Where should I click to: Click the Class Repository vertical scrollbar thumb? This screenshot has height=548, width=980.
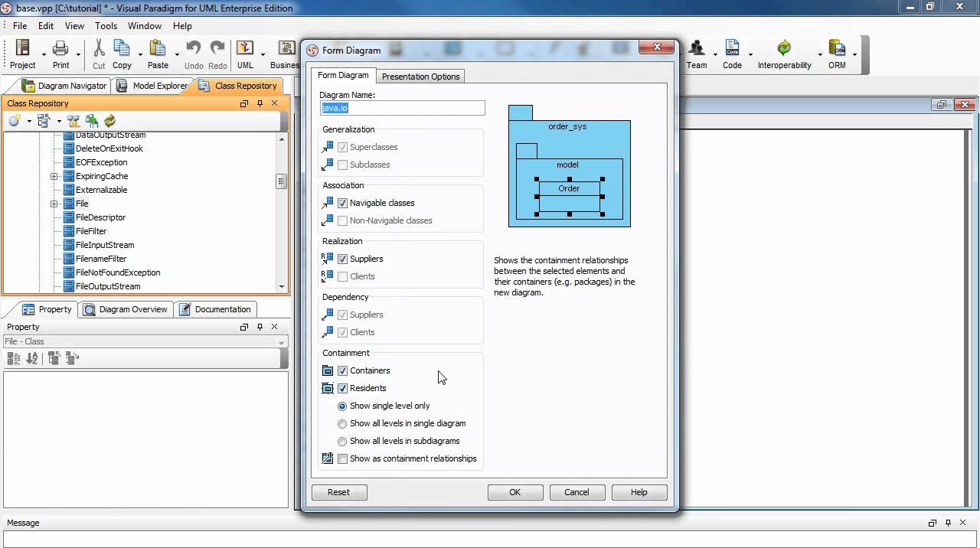pyautogui.click(x=282, y=181)
